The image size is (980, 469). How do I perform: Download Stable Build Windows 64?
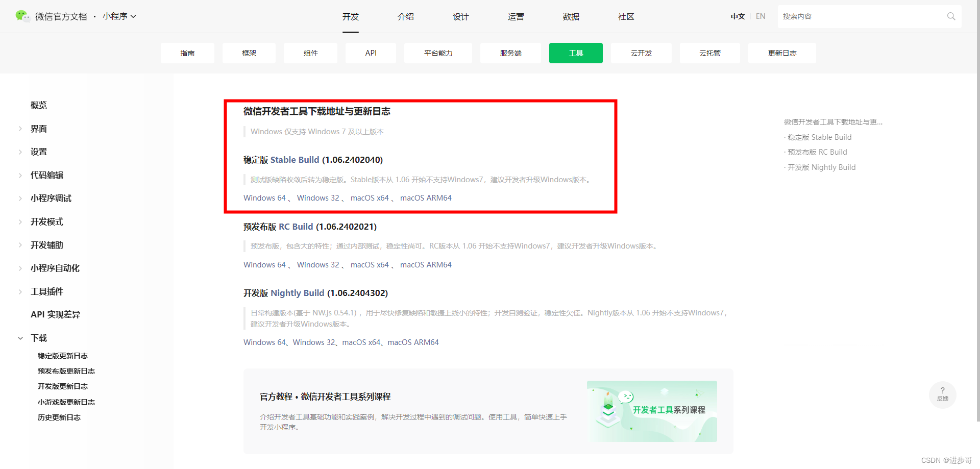pos(264,198)
